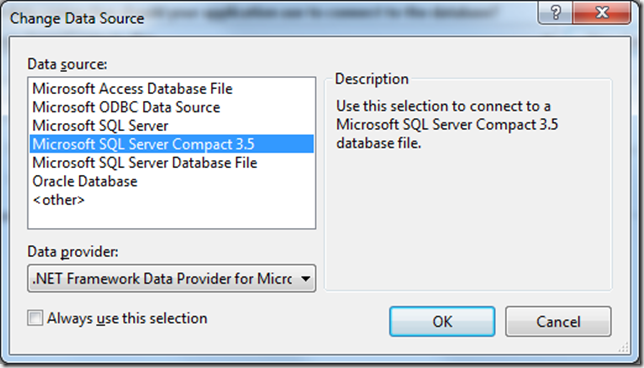Viewport: 644px width, 368px height.
Task: Select Microsoft SQL Server Compact 3.5
Action: (172, 144)
